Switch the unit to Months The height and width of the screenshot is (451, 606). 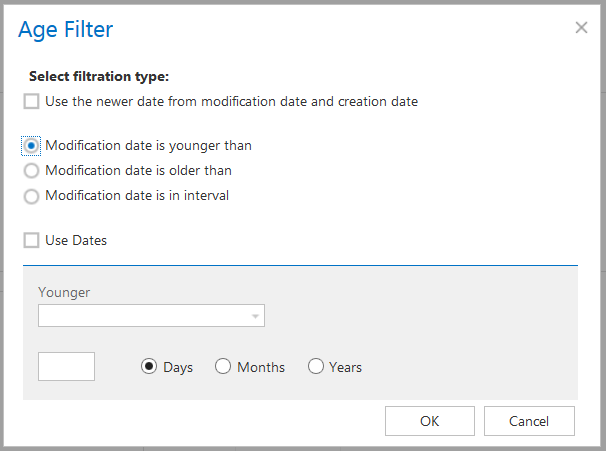click(x=223, y=367)
